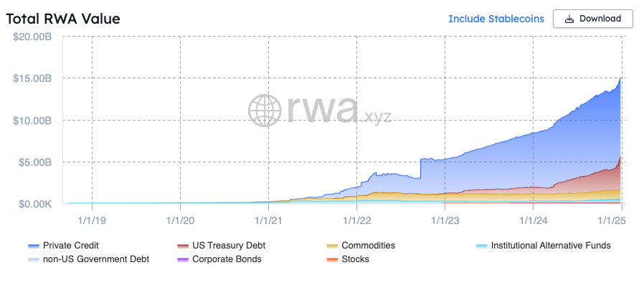
Task: Click the 1/1/23 x-axis date label
Action: click(x=445, y=221)
